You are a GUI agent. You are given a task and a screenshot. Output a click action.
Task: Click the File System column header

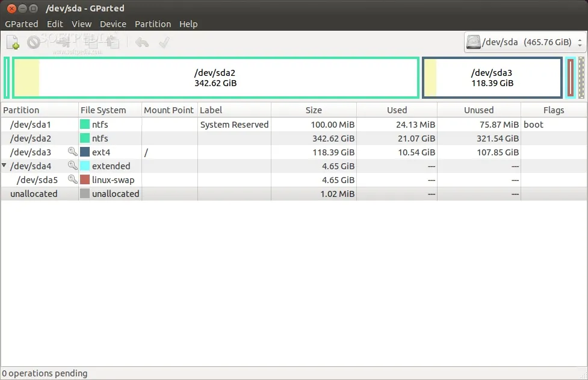pyautogui.click(x=103, y=110)
